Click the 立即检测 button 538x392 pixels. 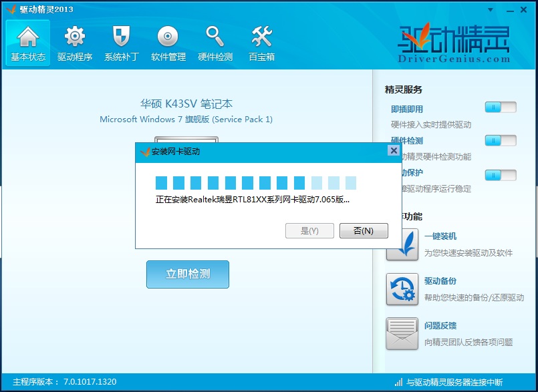188,274
